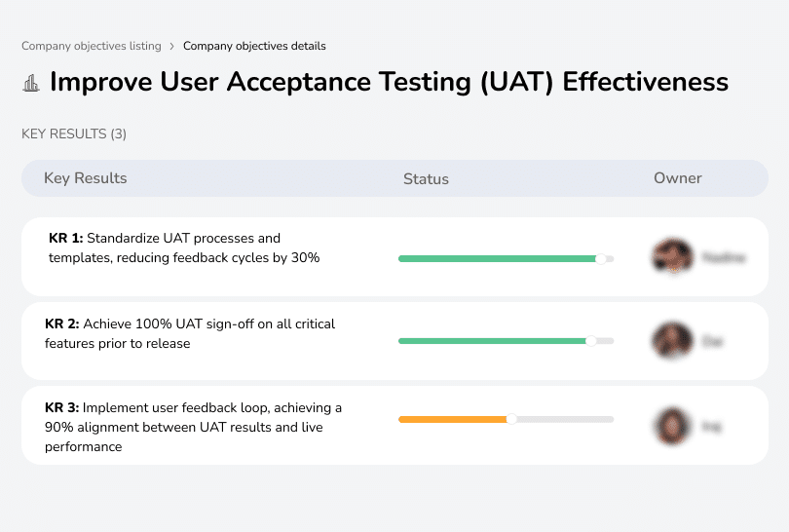
Task: Click the KR 3 owner avatar
Action: point(672,426)
